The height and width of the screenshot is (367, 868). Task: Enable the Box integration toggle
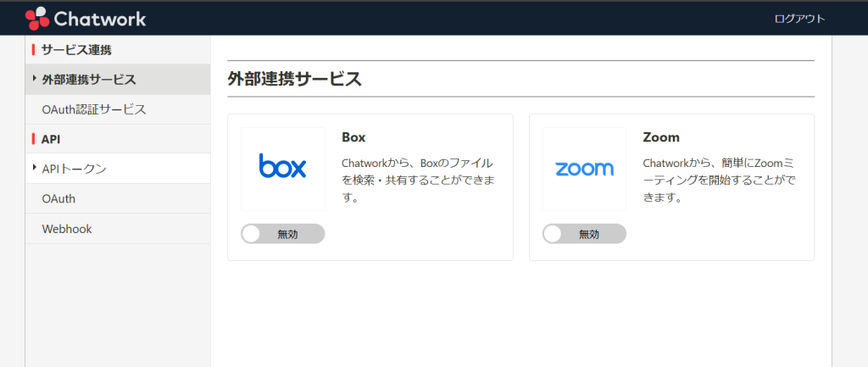point(283,234)
